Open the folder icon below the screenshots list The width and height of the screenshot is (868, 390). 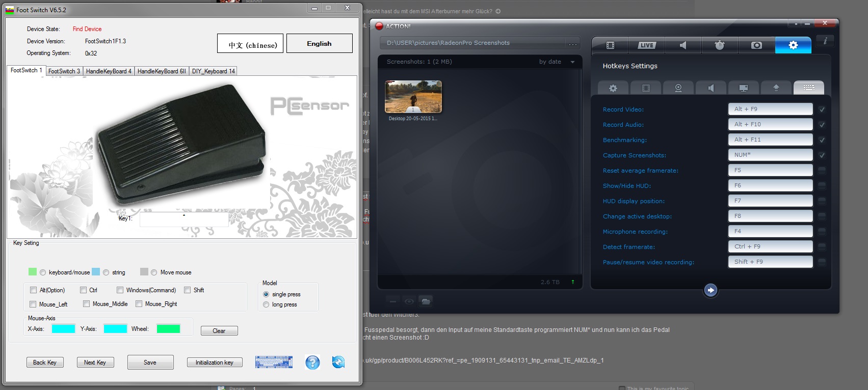426,301
